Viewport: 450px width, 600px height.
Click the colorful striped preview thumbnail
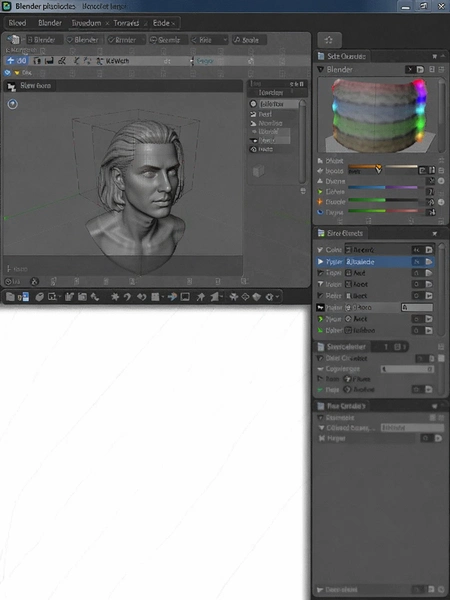coord(378,115)
